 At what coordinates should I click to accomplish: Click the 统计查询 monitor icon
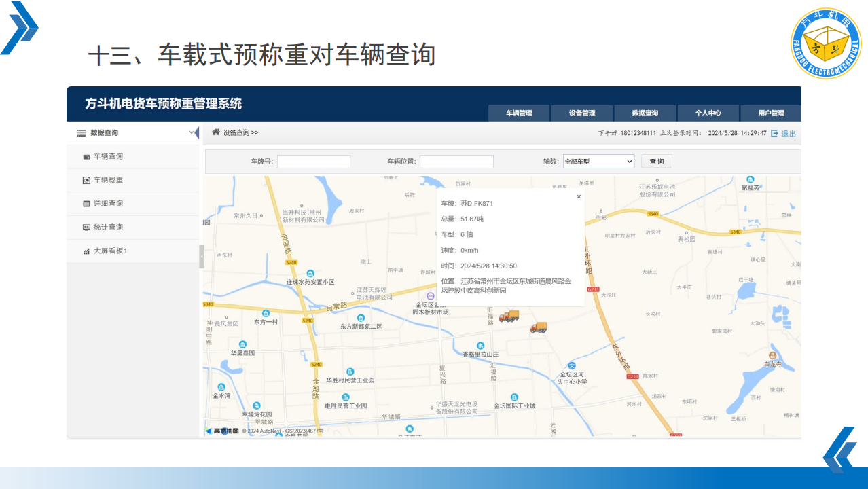(86, 228)
